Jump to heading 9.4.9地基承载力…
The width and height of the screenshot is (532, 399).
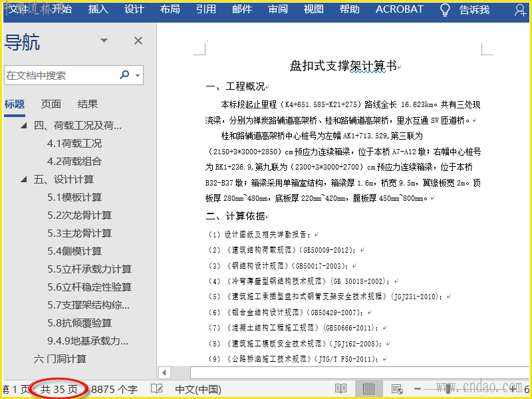(x=88, y=341)
